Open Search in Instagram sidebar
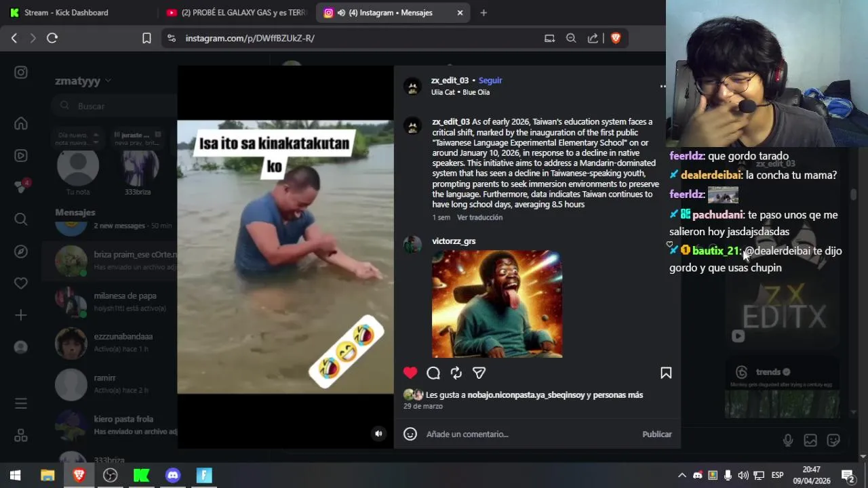Viewport: 868px width, 488px height. pos(21,219)
